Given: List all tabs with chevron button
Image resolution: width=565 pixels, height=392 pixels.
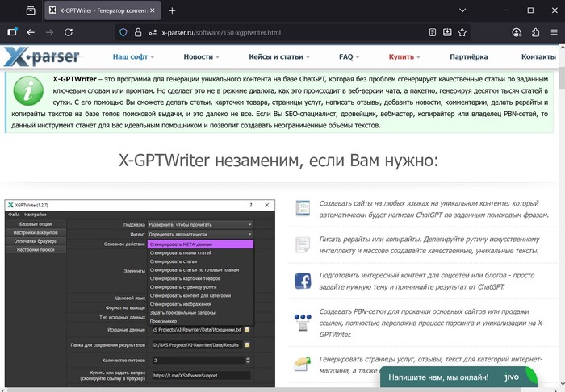Looking at the screenshot, I should coord(462,10).
